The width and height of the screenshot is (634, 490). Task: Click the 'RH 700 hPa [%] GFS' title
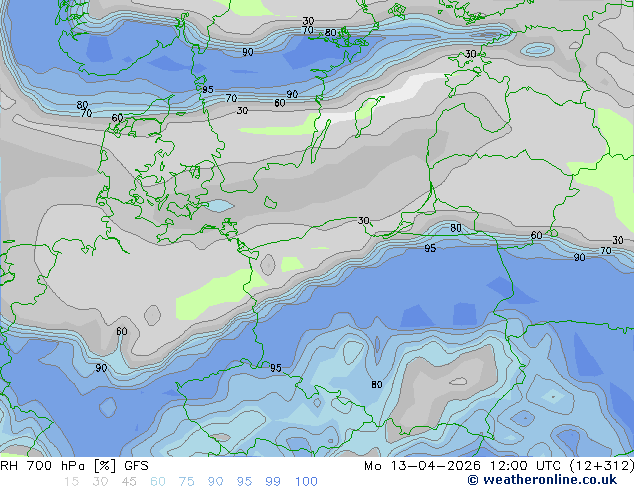[74, 466]
